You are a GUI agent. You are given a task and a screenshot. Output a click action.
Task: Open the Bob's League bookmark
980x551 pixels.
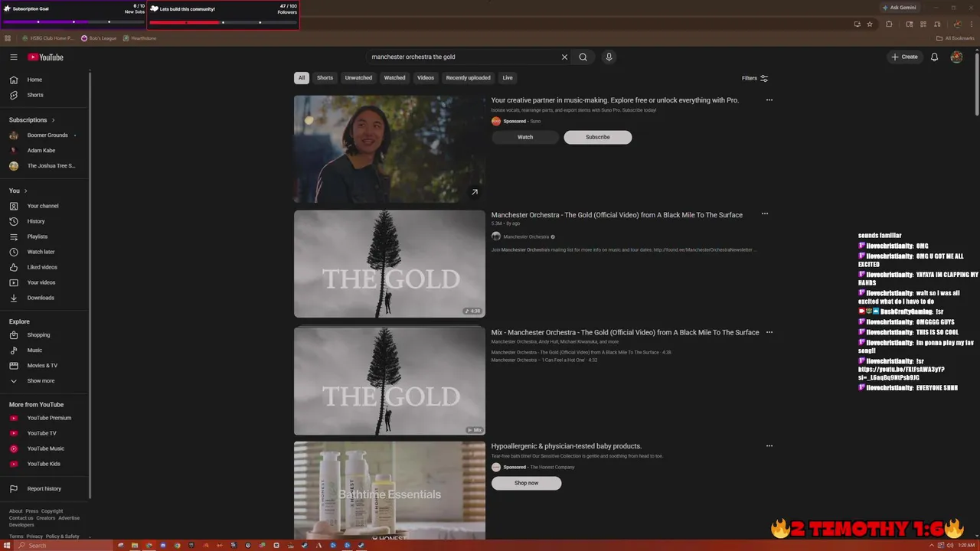tap(98, 38)
